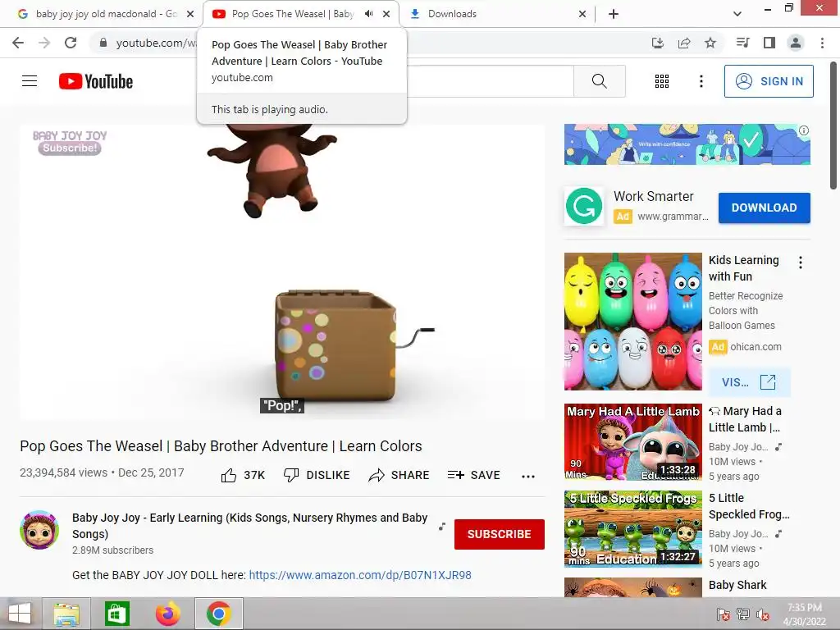Open the Windows Start menu
The image size is (840, 630).
(x=20, y=614)
